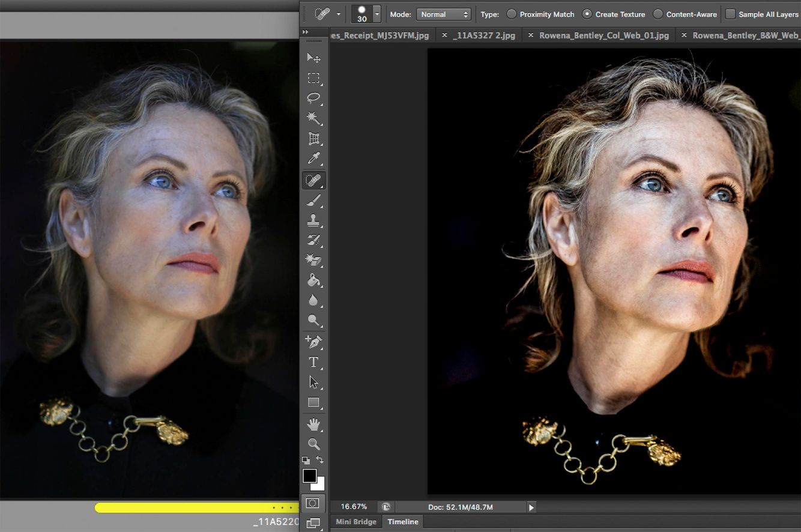Viewport: 801px width, 532px height.
Task: Open the spot healing tool preset icon
Action: tap(323, 14)
